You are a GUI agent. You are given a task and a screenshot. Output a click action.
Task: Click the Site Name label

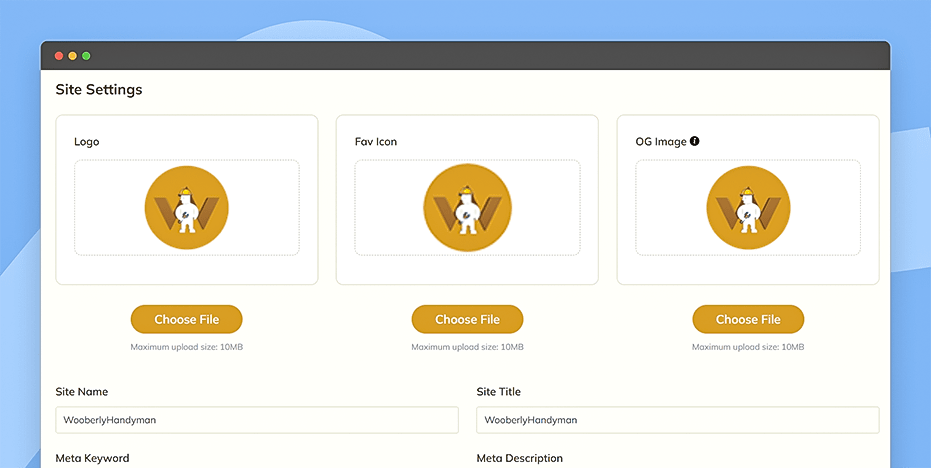[81, 392]
